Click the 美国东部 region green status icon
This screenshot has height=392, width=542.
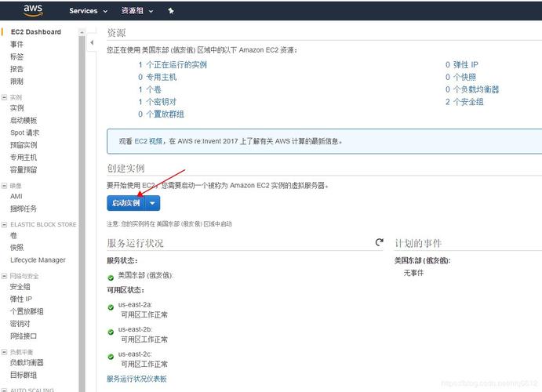pyautogui.click(x=111, y=278)
